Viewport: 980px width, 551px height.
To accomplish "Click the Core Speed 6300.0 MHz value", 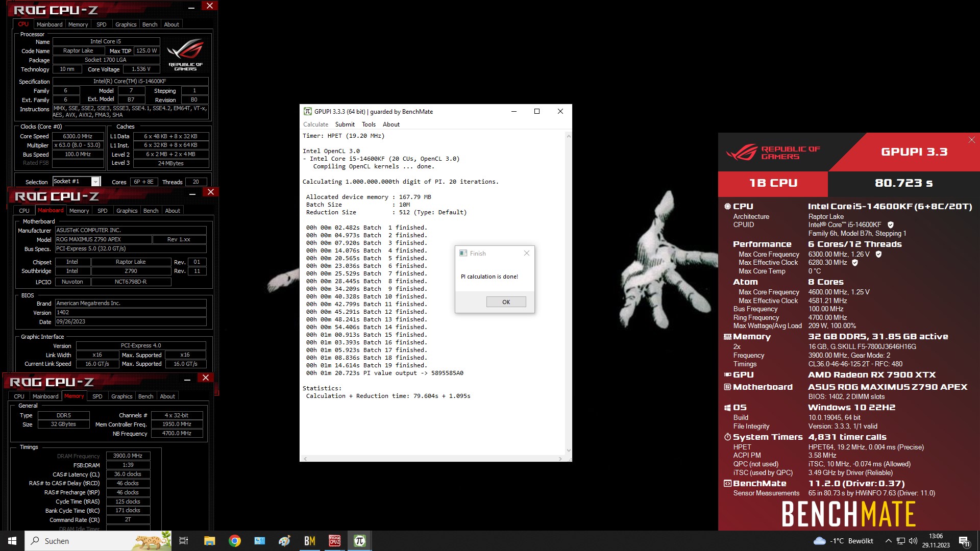I will click(78, 137).
